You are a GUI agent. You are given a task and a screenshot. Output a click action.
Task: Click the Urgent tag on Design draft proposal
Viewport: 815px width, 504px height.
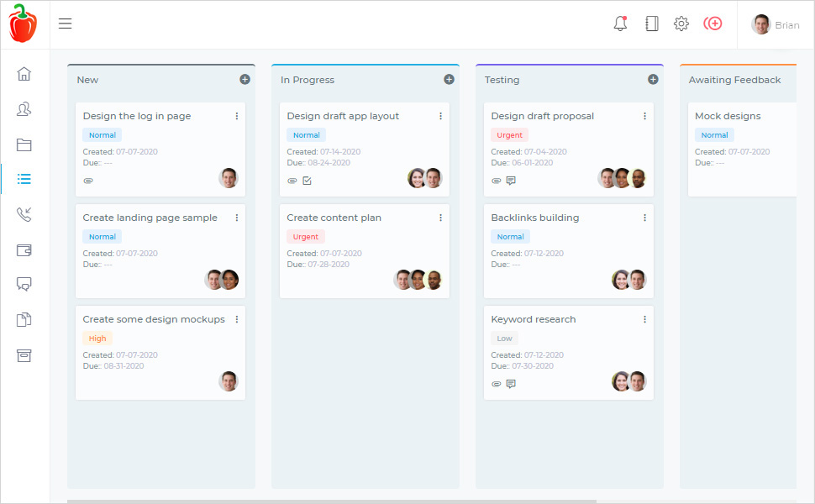(509, 135)
